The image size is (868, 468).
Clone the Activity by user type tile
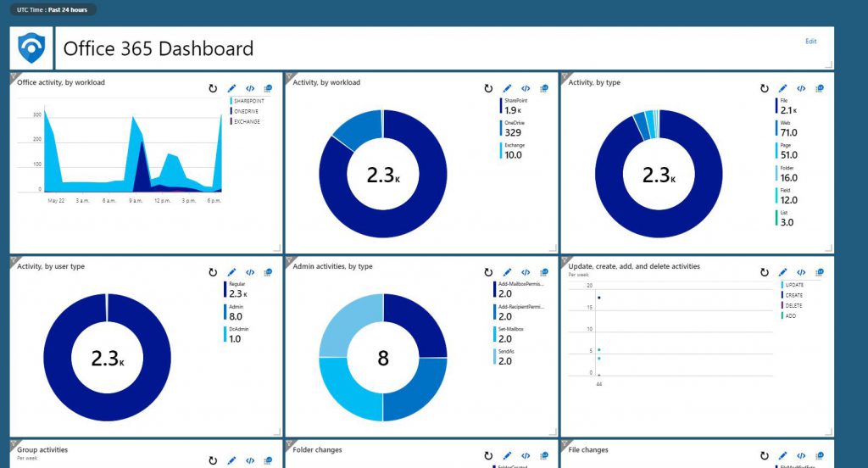(268, 272)
